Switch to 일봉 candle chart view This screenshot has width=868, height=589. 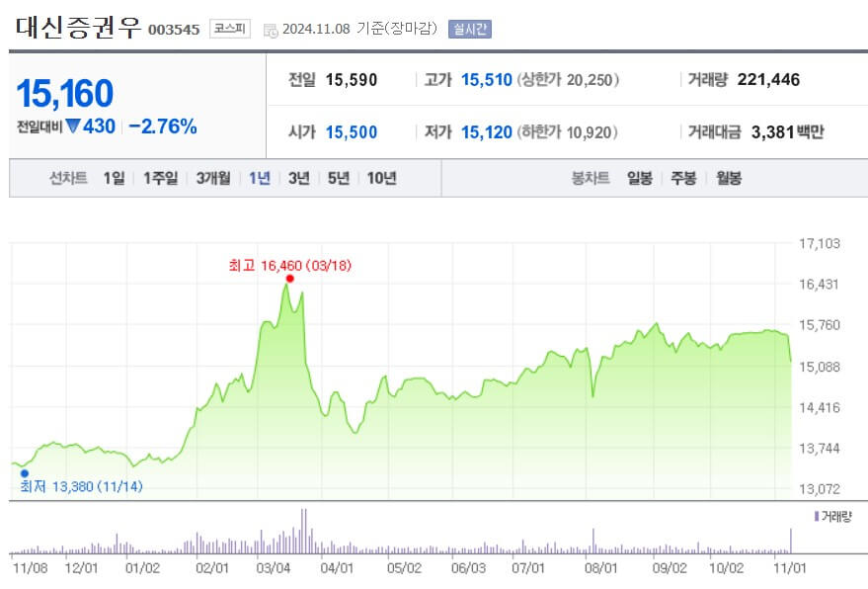[x=637, y=178]
